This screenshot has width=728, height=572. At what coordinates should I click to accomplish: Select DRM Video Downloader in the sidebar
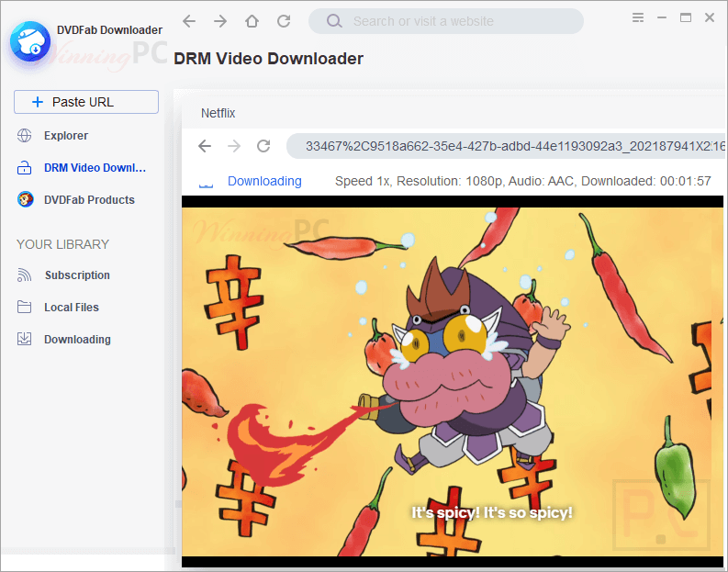click(95, 168)
